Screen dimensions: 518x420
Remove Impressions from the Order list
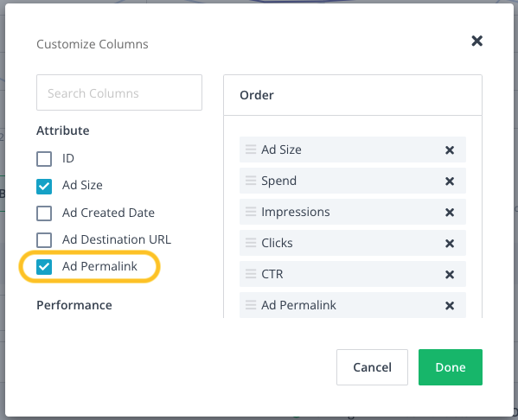tap(450, 212)
